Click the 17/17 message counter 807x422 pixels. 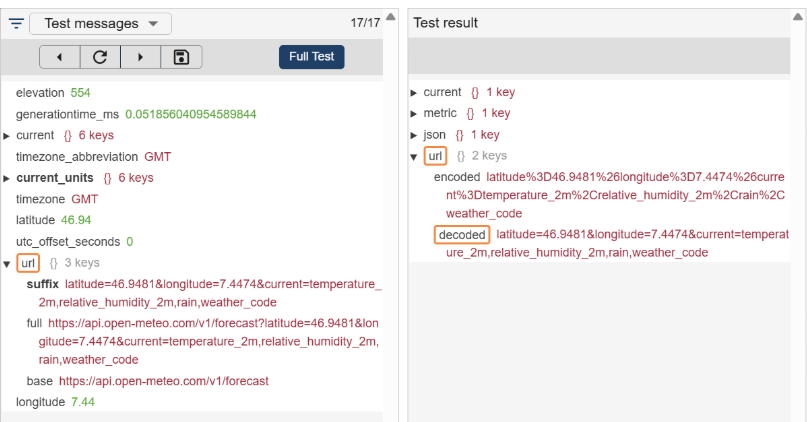coord(365,23)
